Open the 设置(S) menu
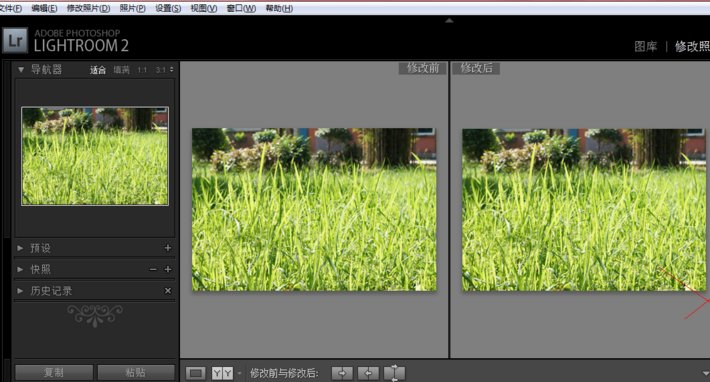Image resolution: width=710 pixels, height=382 pixels. tap(168, 9)
